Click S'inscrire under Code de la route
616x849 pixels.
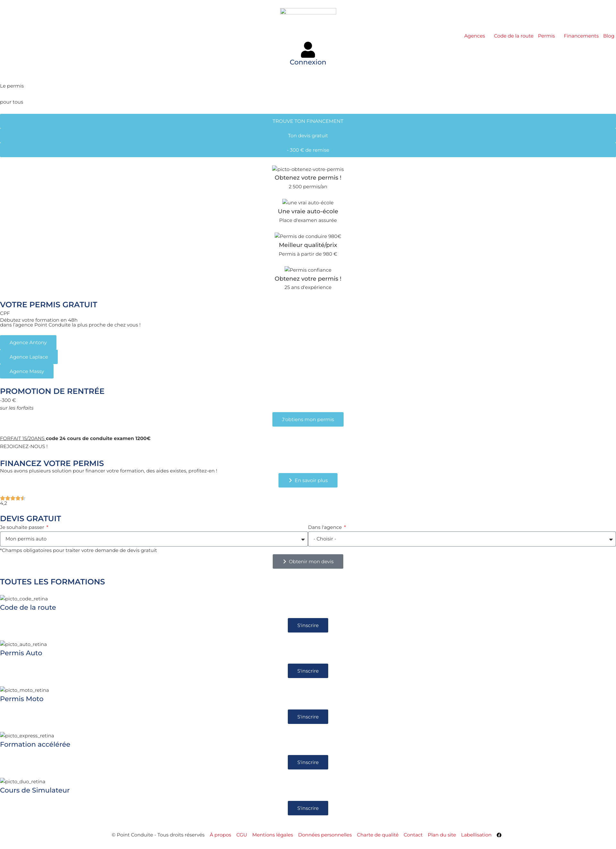pos(308,625)
